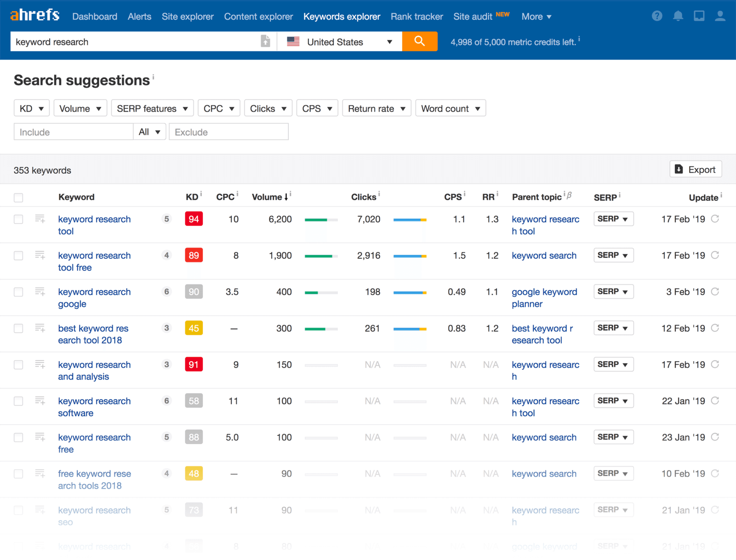Click the word count badge 5 for keyword research tool
The image size is (736, 560).
click(x=166, y=219)
